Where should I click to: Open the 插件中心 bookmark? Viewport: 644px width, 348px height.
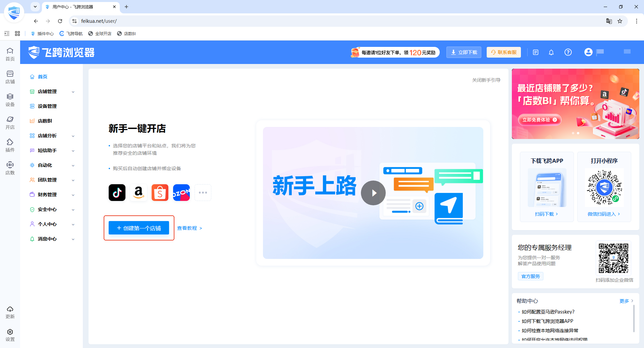click(42, 33)
